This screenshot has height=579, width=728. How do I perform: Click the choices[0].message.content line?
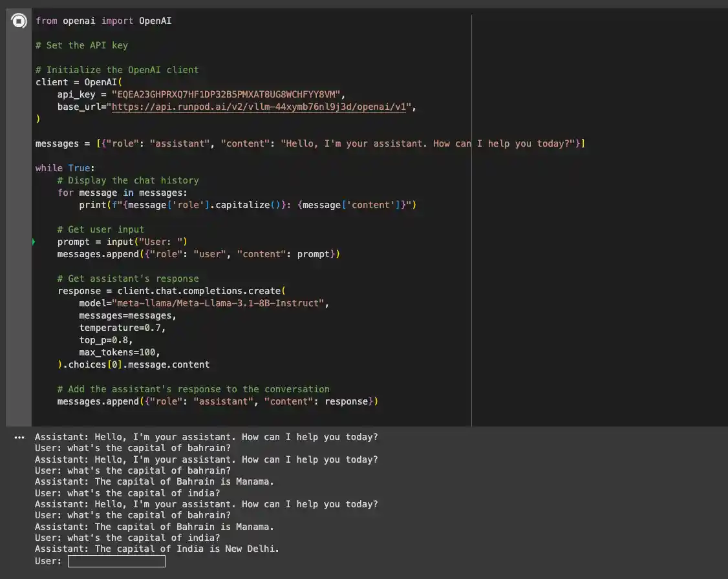[138, 364]
